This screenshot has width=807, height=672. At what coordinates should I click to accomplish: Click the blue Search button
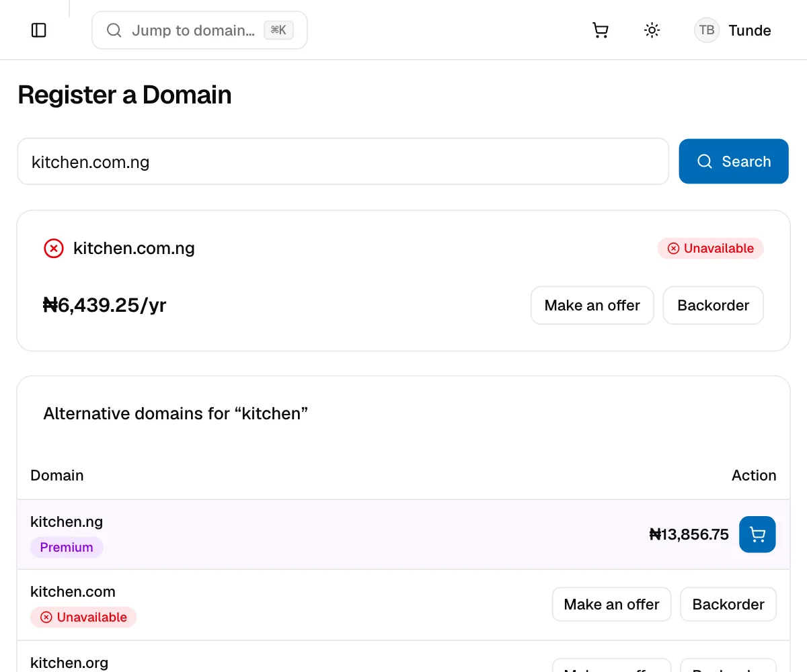pyautogui.click(x=734, y=161)
